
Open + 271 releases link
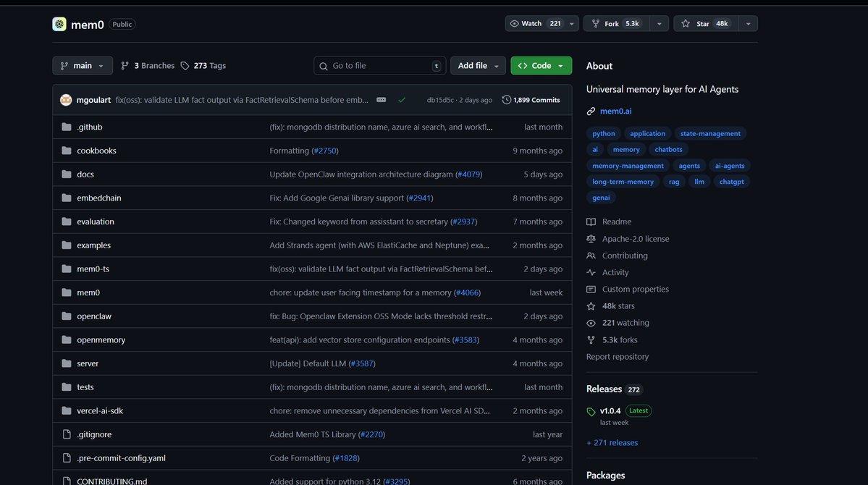612,442
